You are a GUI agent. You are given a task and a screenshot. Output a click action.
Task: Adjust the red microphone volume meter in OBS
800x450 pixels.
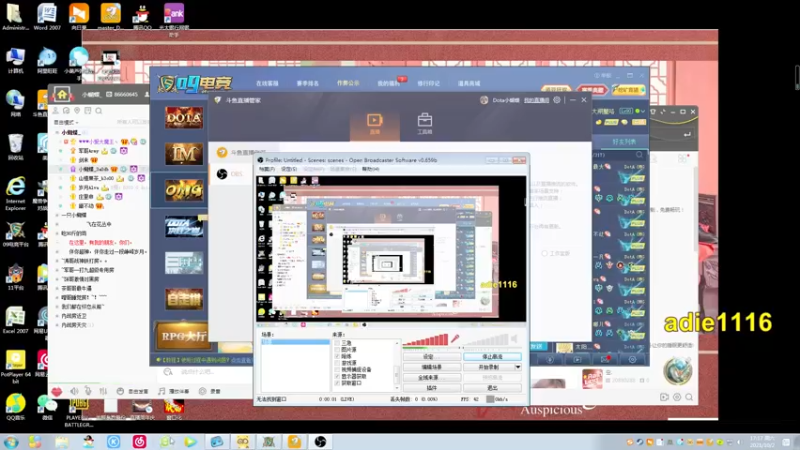tap(426, 339)
